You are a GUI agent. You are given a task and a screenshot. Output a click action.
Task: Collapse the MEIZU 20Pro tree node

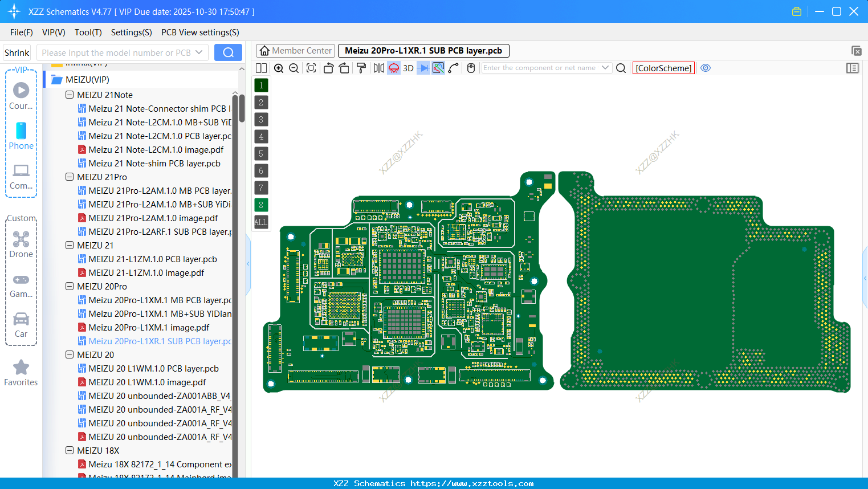[x=70, y=286]
